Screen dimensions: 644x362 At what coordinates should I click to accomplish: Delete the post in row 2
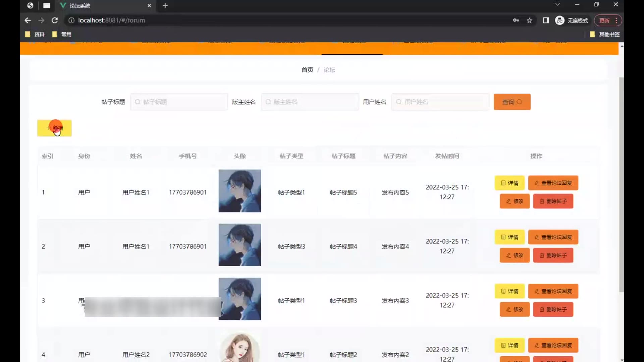tap(553, 255)
